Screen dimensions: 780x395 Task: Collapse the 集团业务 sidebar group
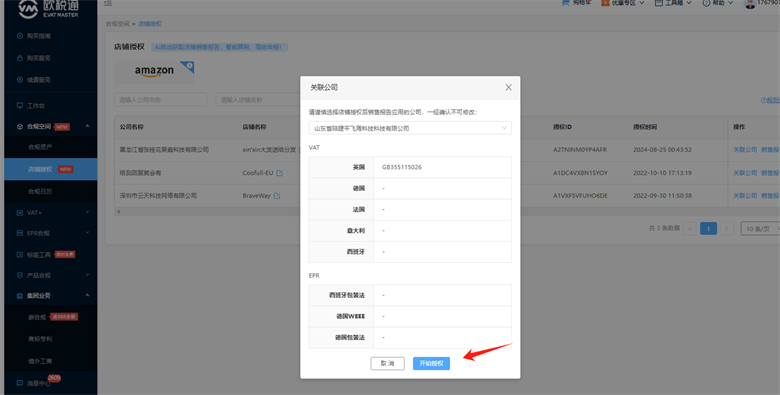pyautogui.click(x=88, y=296)
